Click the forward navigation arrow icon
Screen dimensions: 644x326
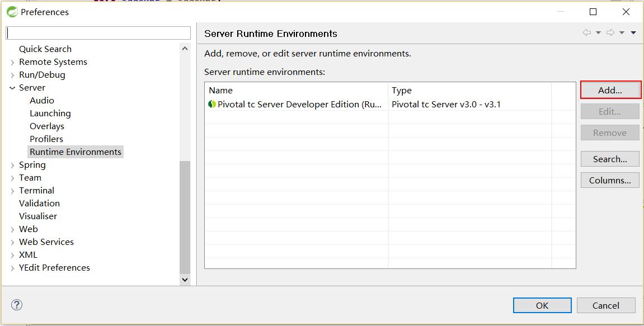(610, 33)
